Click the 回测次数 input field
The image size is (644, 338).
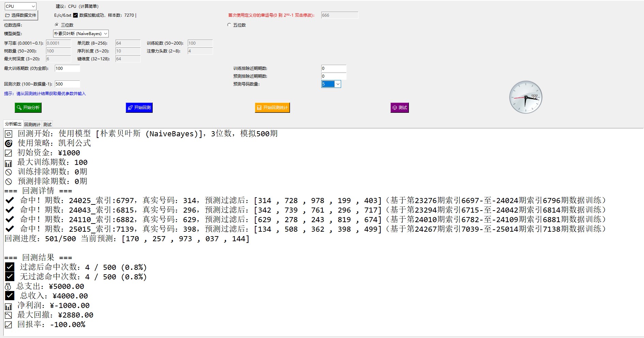(x=67, y=84)
